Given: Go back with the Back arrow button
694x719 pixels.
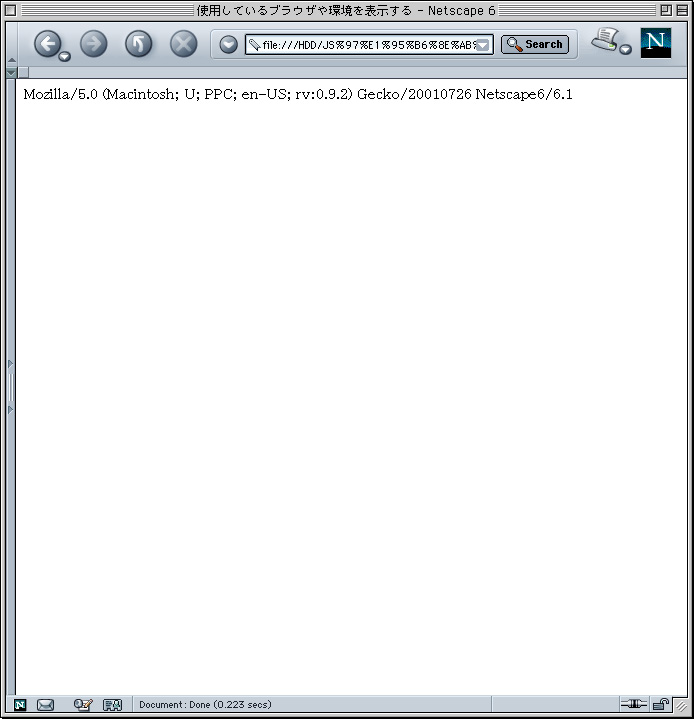Looking at the screenshot, I should [46, 44].
